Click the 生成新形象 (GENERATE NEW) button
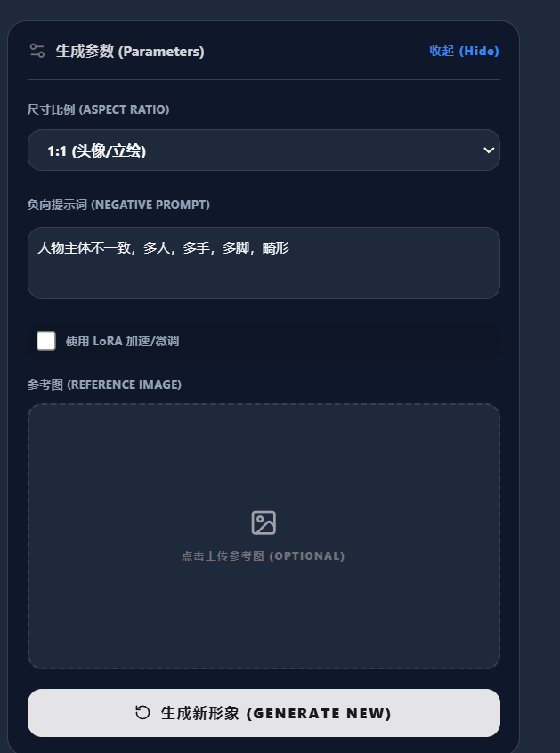Image resolution: width=560 pixels, height=753 pixels. (264, 713)
